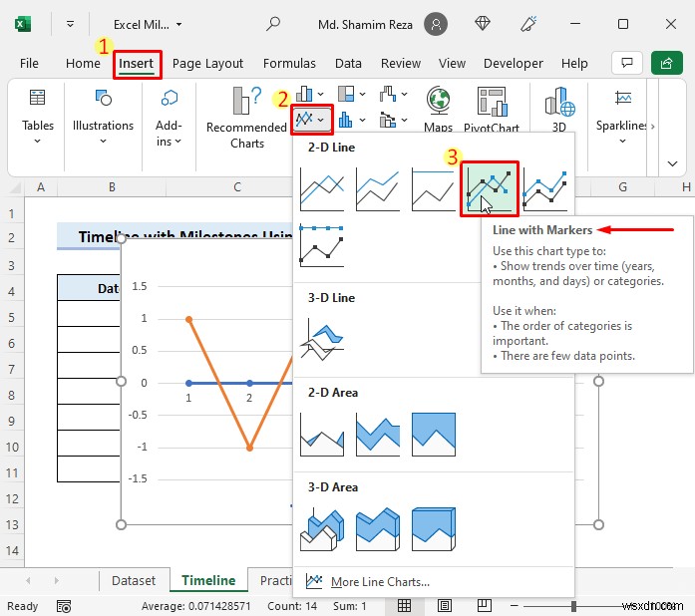Screen dimensions: 695x616
Task: Pick Stacked Line with Markers chart
Action: [544, 189]
